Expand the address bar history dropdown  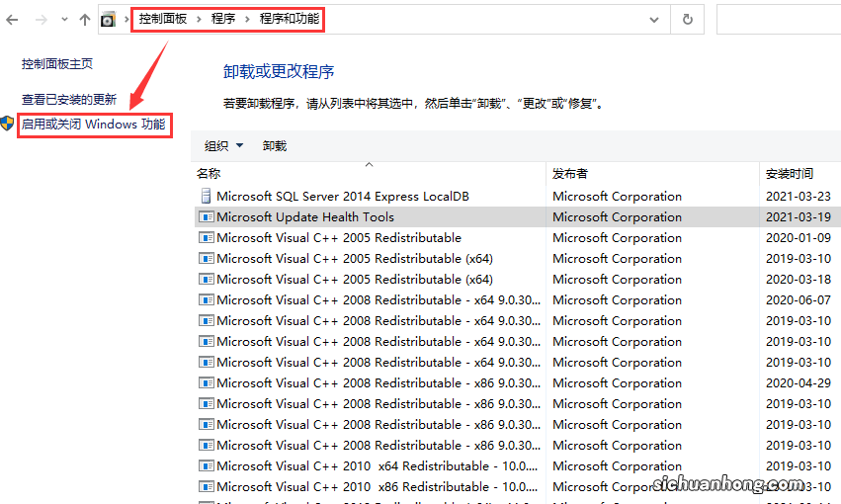[x=654, y=20]
